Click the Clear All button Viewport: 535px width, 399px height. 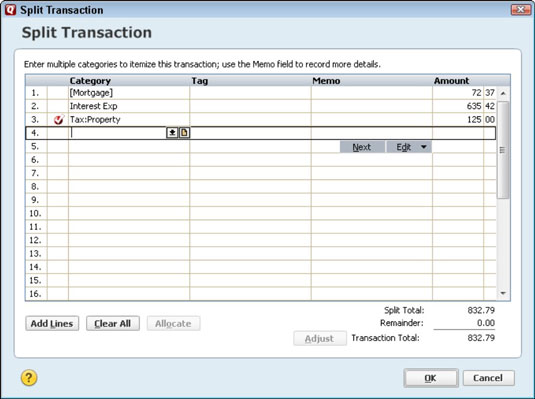coord(113,323)
